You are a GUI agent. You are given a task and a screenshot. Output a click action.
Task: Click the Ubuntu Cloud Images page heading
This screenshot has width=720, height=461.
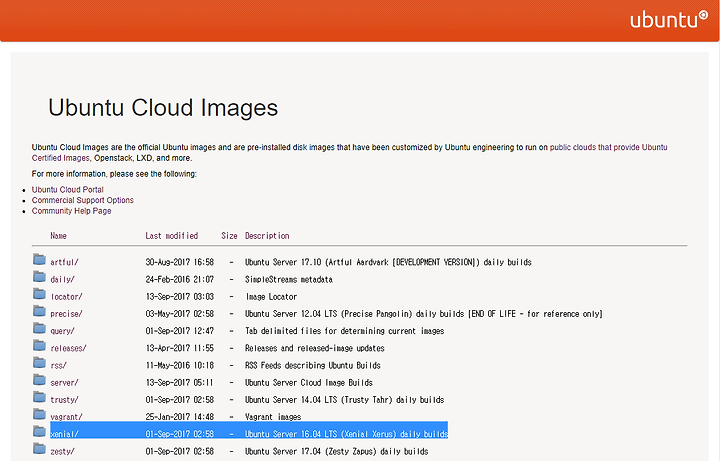[163, 108]
